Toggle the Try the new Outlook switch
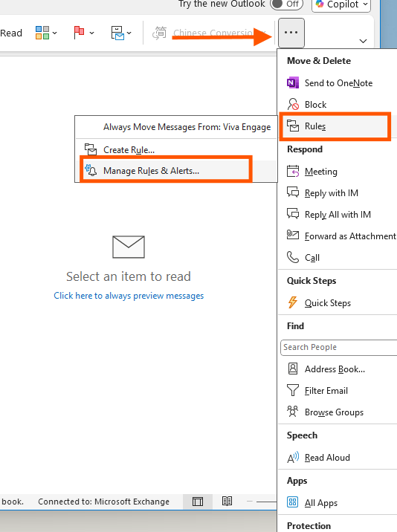The width and height of the screenshot is (397, 532). (286, 4)
